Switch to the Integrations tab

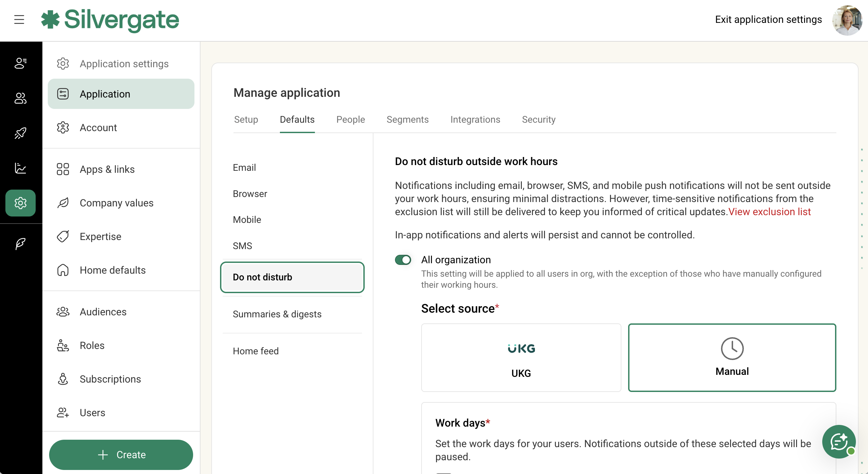click(x=475, y=120)
